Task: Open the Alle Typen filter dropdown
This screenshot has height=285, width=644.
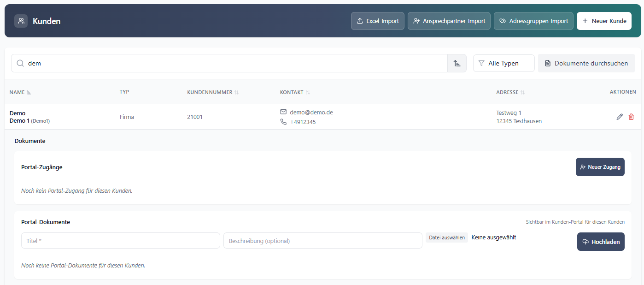Action: point(504,63)
